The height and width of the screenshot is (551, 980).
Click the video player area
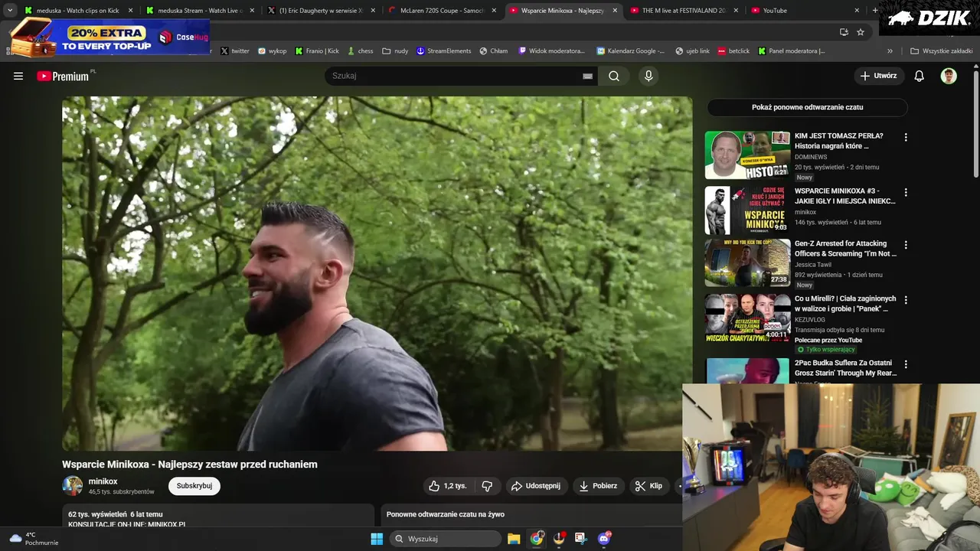pyautogui.click(x=377, y=273)
